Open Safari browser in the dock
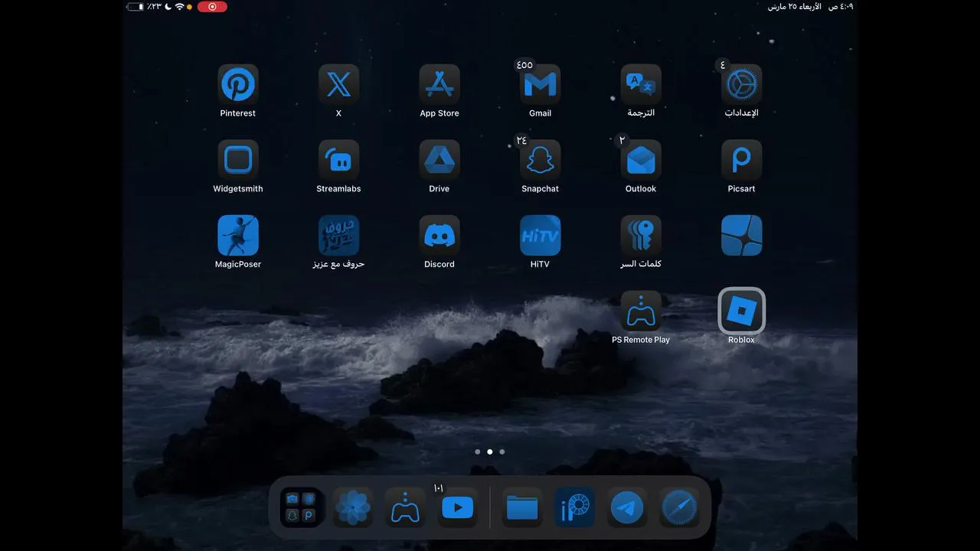The height and width of the screenshot is (551, 980). click(x=679, y=507)
